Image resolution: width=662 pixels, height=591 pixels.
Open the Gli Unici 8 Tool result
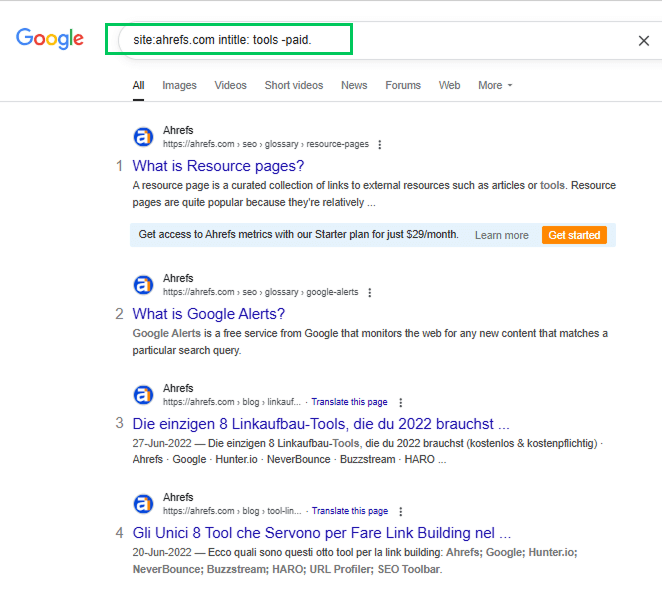point(322,533)
